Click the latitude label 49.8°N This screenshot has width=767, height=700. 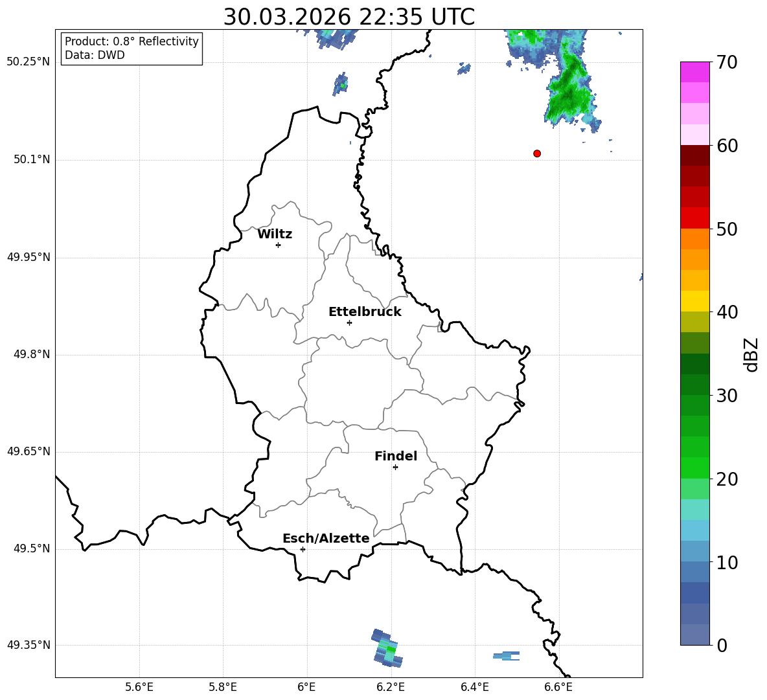(32, 354)
